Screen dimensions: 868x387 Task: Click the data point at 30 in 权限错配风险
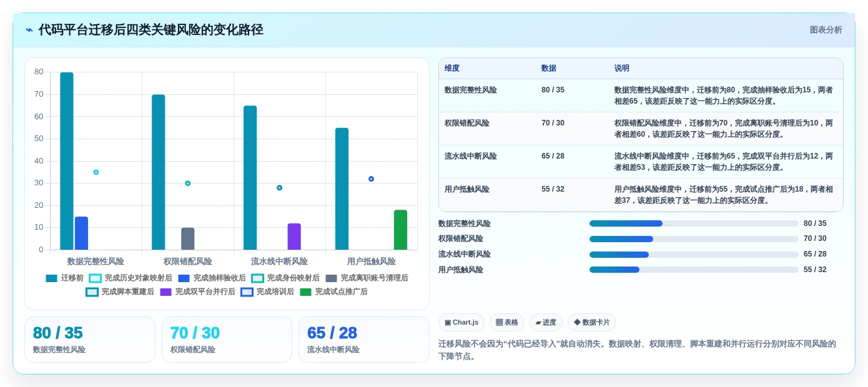click(188, 184)
